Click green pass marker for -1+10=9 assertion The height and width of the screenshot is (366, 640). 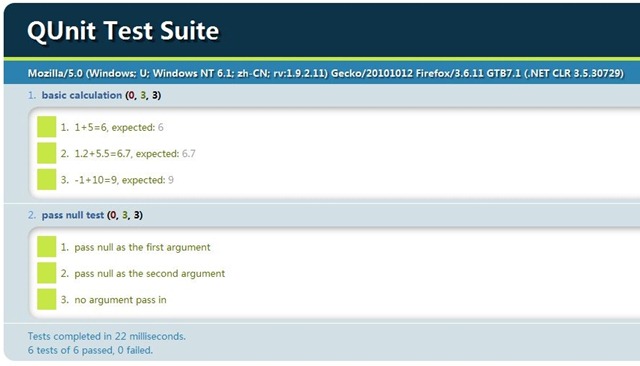tap(47, 180)
